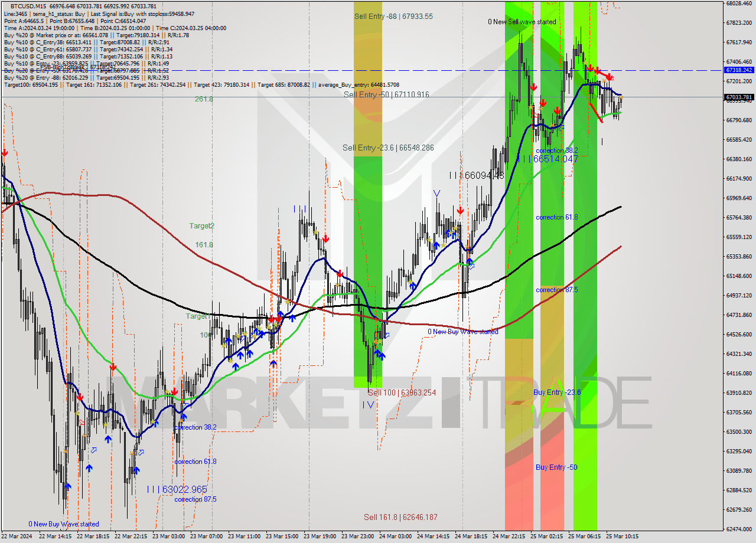Select the green '161.8' Fibonacci label
This screenshot has height=543, width=756.
204,245
